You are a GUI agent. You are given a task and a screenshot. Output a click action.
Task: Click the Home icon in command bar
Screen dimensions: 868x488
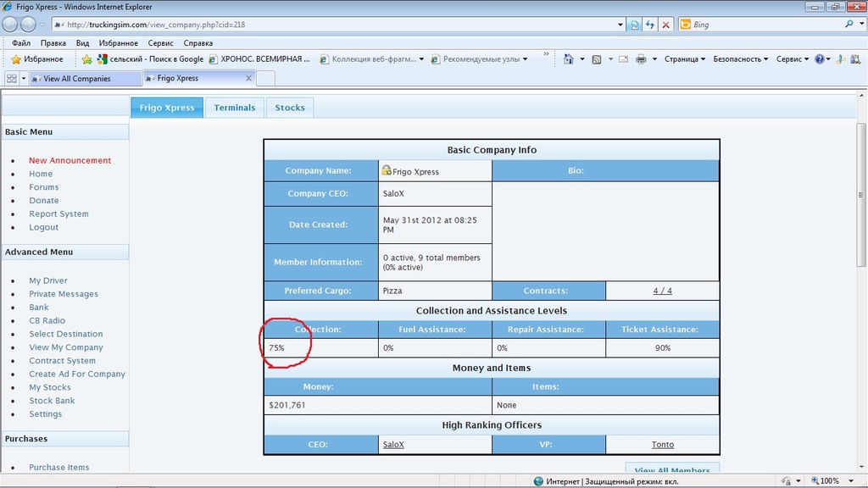click(x=569, y=59)
